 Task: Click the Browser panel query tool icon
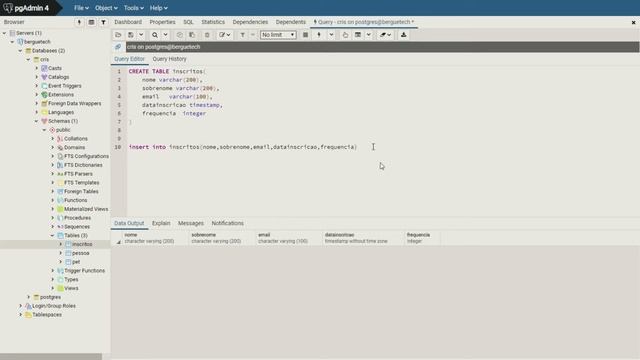point(79,22)
